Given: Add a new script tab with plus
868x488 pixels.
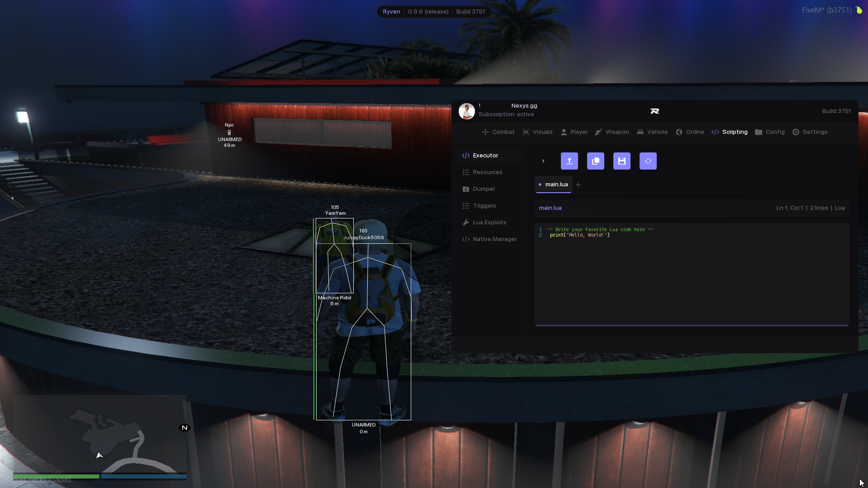Looking at the screenshot, I should [578, 185].
